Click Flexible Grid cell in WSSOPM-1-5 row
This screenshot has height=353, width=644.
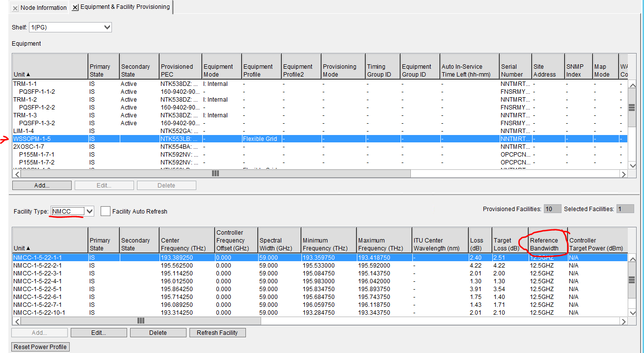click(262, 139)
